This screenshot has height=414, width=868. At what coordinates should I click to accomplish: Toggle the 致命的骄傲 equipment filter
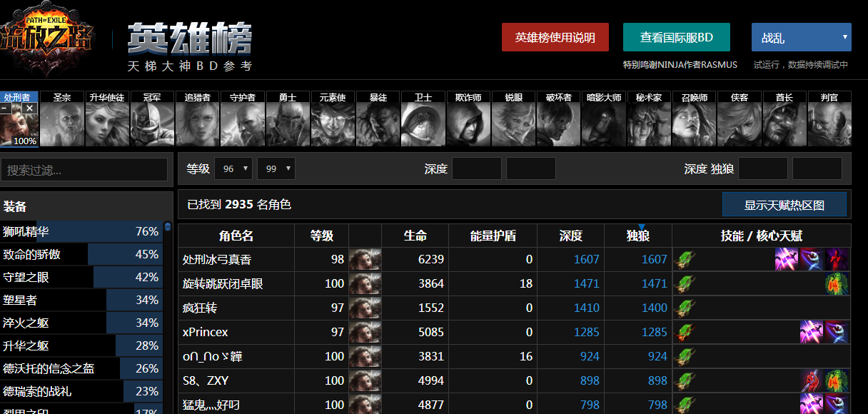81,254
